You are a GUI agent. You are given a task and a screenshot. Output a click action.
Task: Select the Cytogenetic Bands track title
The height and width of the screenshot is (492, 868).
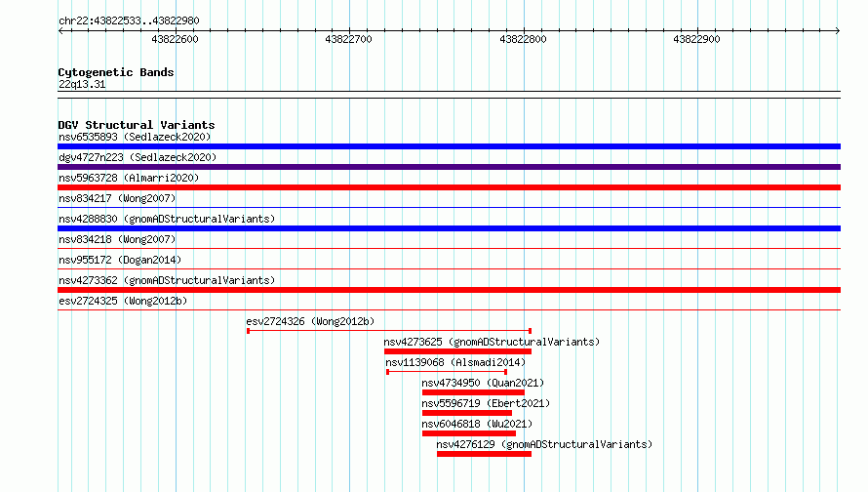(116, 72)
